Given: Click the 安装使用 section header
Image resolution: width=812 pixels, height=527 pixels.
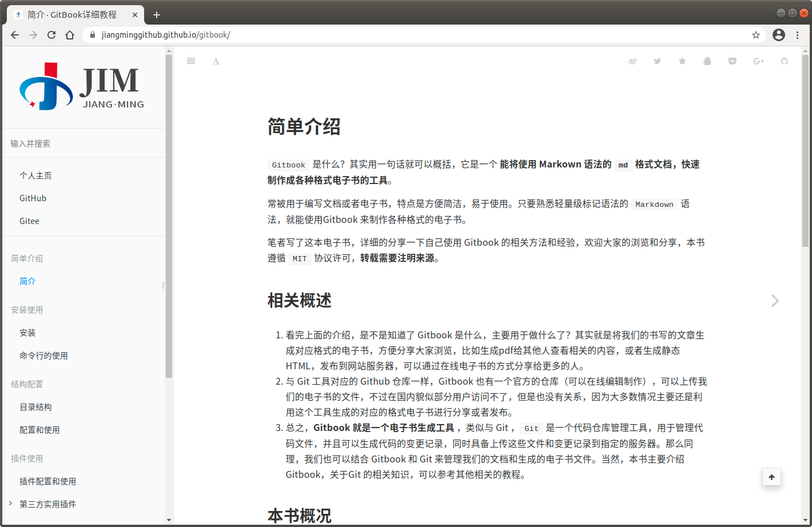Looking at the screenshot, I should [x=27, y=310].
